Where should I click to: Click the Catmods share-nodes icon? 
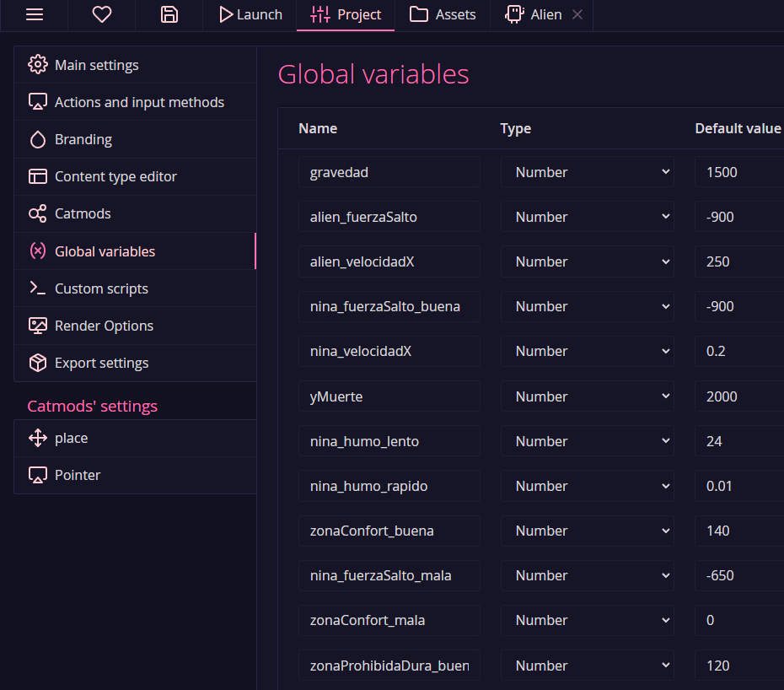coord(37,214)
